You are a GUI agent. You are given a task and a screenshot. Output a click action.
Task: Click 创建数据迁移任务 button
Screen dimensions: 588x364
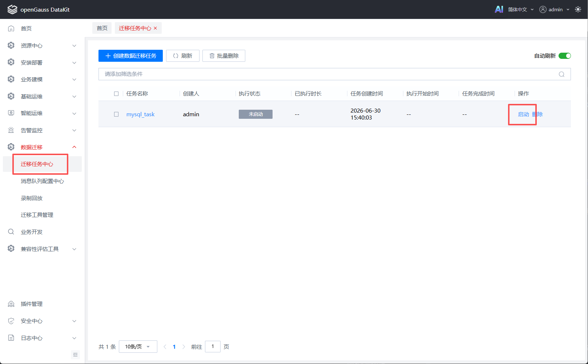point(130,56)
